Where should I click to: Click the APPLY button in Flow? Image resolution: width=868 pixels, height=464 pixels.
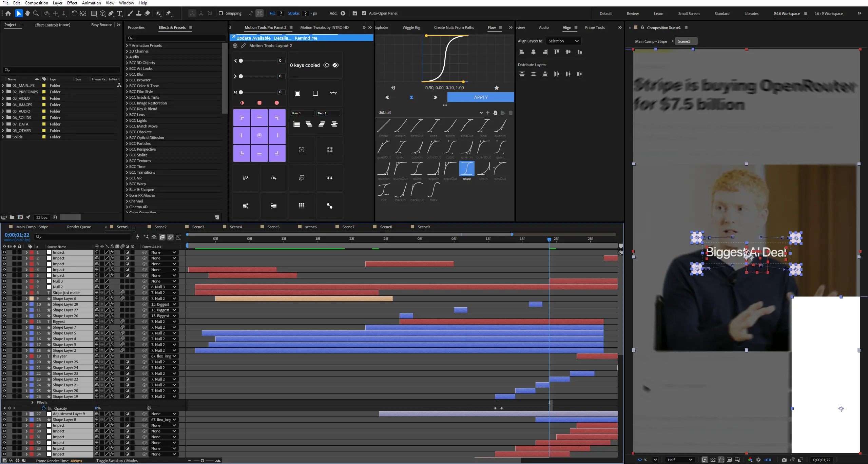point(481,97)
